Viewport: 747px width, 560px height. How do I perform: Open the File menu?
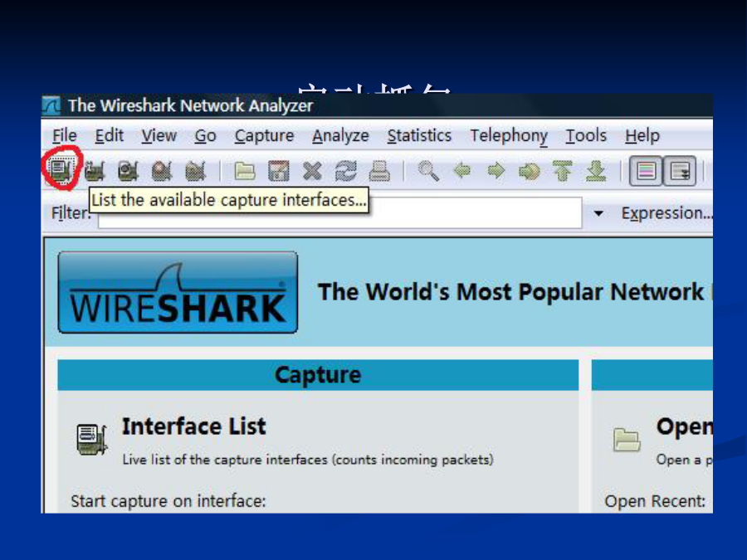64,136
